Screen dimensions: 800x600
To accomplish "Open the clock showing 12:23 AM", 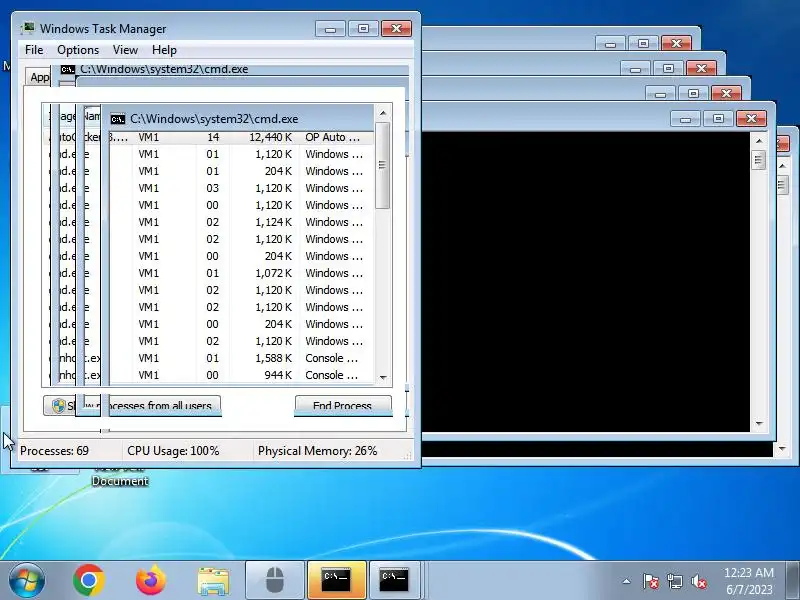I will click(749, 581).
